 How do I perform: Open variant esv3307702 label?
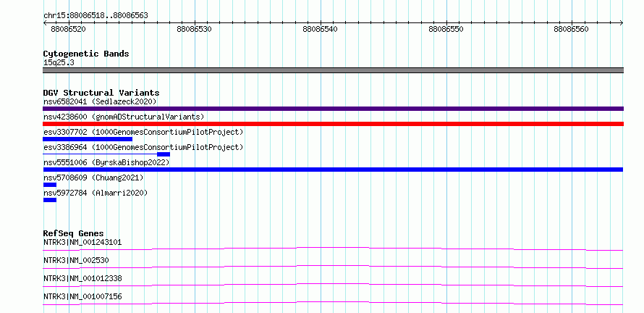tap(143, 132)
